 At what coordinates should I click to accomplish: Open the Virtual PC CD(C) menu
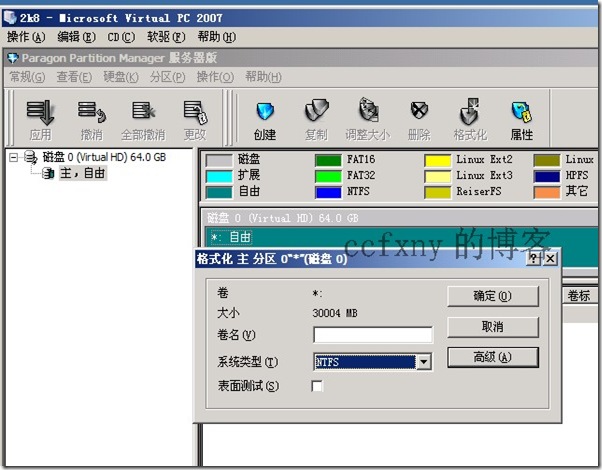[121, 37]
